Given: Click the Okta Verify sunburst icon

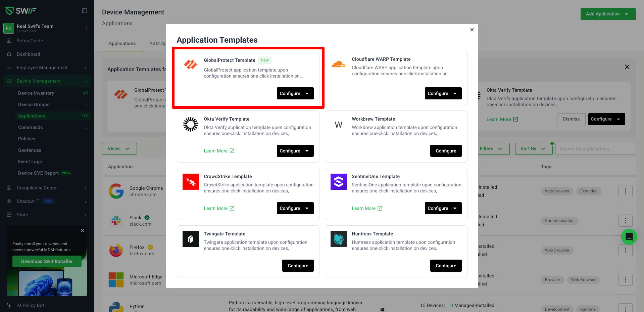Looking at the screenshot, I should pos(190,124).
